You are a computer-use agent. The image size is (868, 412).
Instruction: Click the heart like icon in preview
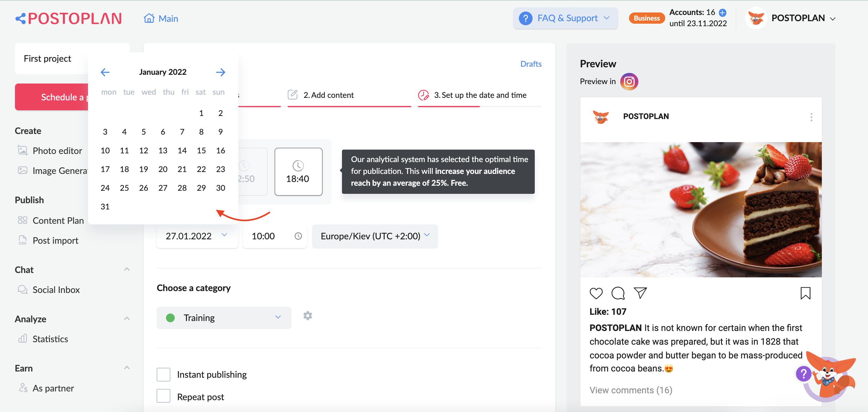click(596, 293)
